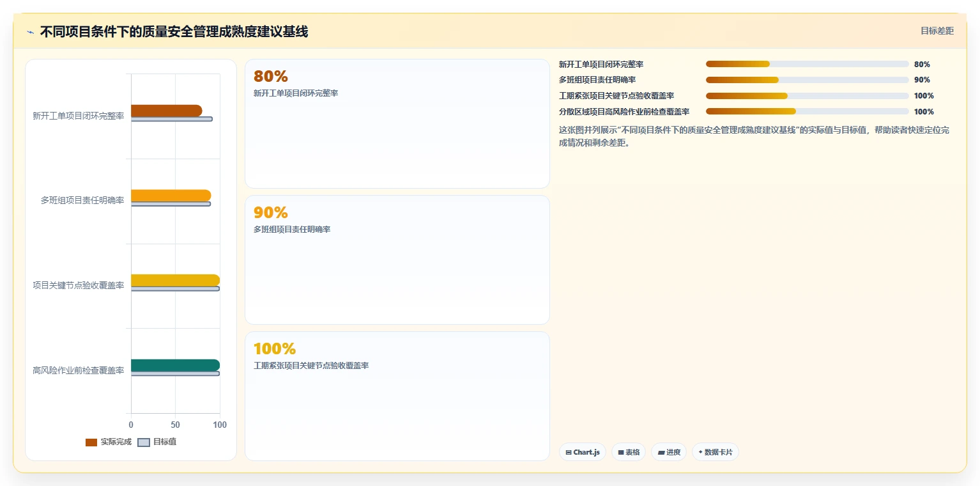Click the page title 不同项目条件下的质量安全管理成熟度建议基线
The width and height of the screenshot is (980, 486).
174,31
